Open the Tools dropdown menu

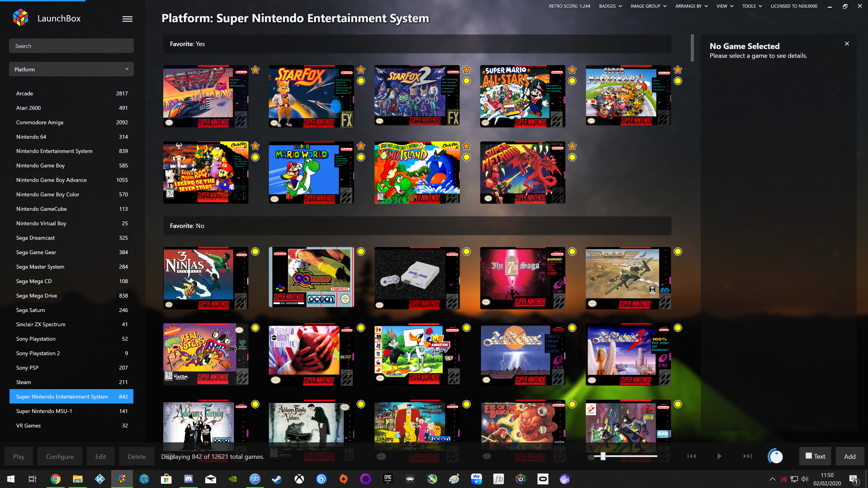[752, 6]
